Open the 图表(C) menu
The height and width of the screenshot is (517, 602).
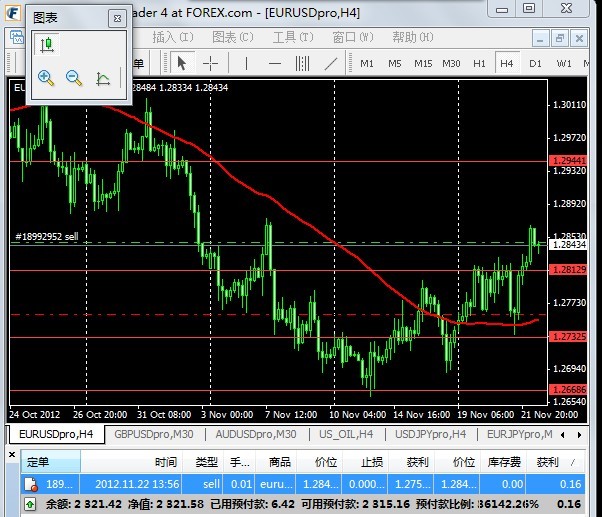point(233,37)
